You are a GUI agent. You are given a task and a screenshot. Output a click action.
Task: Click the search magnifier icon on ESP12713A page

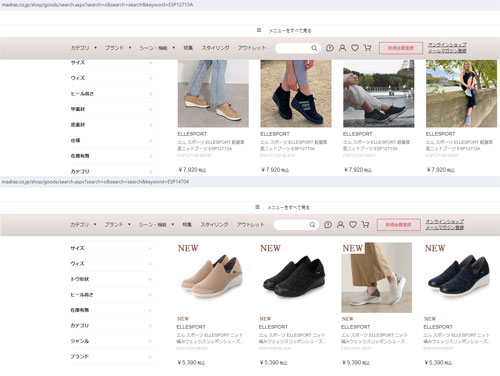(x=314, y=48)
